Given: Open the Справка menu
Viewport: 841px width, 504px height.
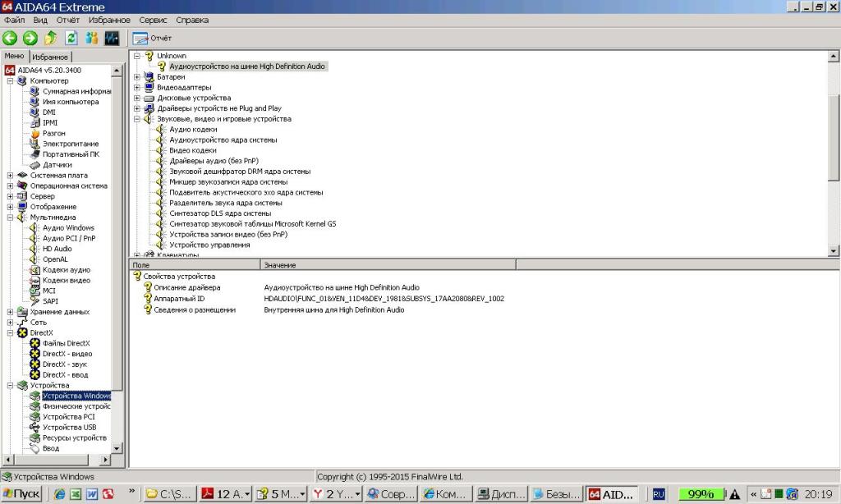Looking at the screenshot, I should pyautogui.click(x=192, y=20).
